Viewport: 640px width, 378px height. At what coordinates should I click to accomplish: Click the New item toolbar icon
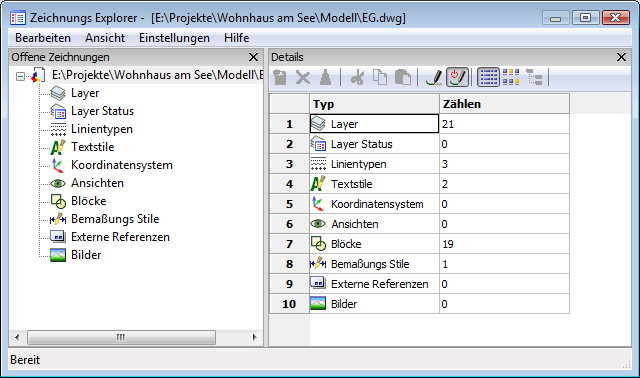pyautogui.click(x=280, y=77)
